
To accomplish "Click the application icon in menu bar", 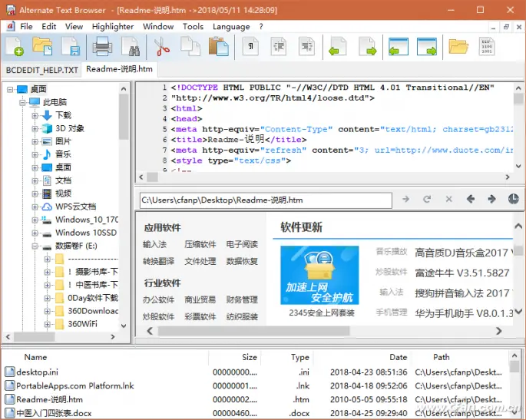I will tap(11, 26).
